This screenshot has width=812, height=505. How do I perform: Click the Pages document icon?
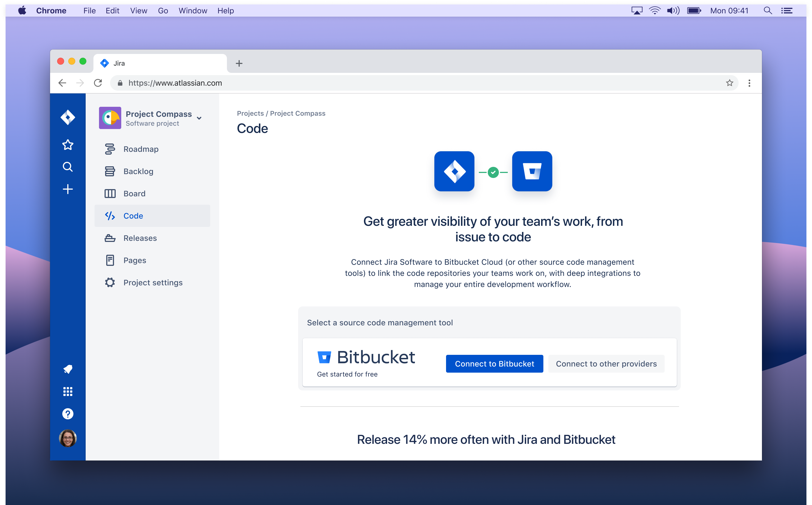(x=110, y=260)
